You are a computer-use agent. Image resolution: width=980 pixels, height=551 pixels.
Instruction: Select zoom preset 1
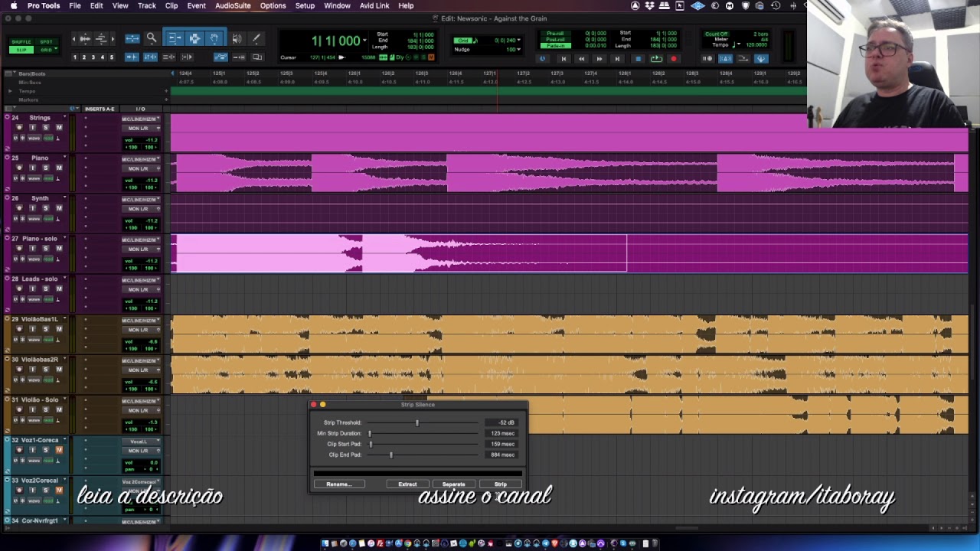75,57
